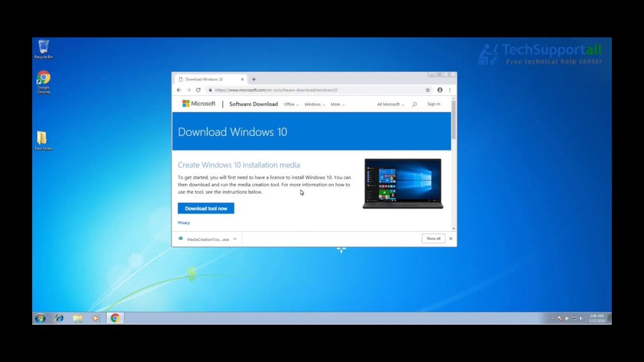Open the New folder desktop icon
This screenshot has width=644, height=362.
click(43, 140)
